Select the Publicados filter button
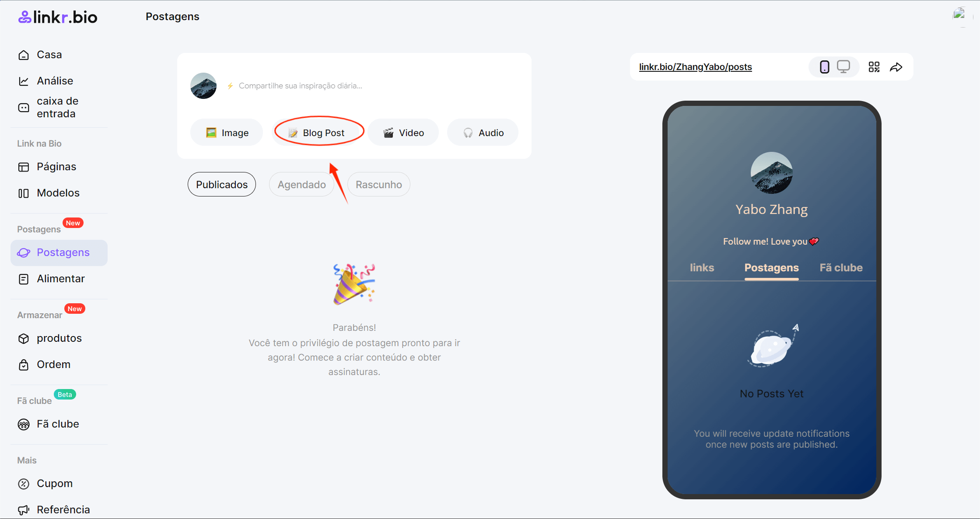Viewport: 980px width, 519px height. tap(222, 185)
